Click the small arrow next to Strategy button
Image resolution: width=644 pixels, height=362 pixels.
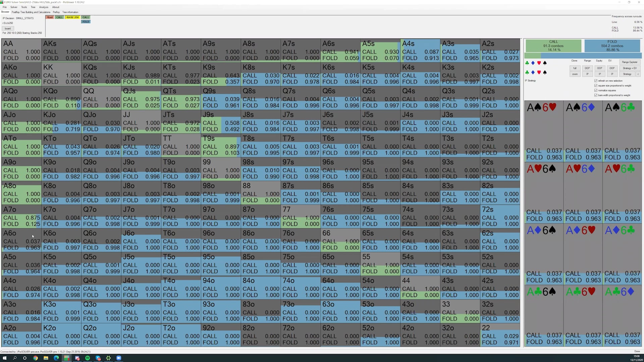638,74
